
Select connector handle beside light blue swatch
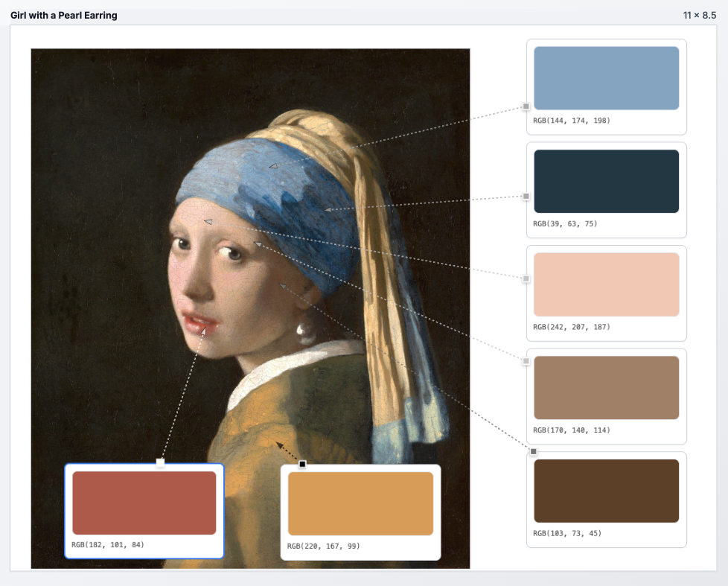526,106
